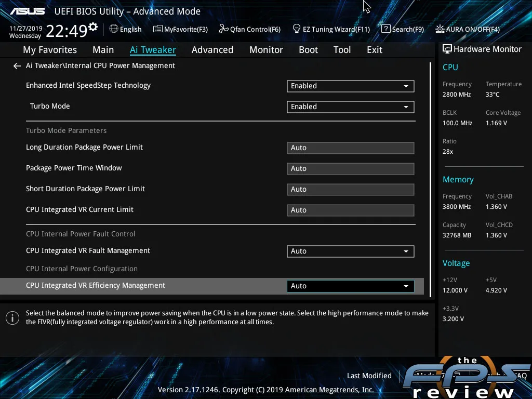Click the Ai Tweaker breadcrumb path text
Screen dimensions: 532x399
click(100, 66)
